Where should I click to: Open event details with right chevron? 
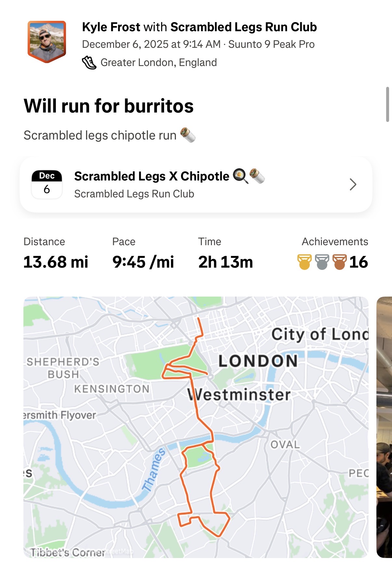[x=353, y=184]
